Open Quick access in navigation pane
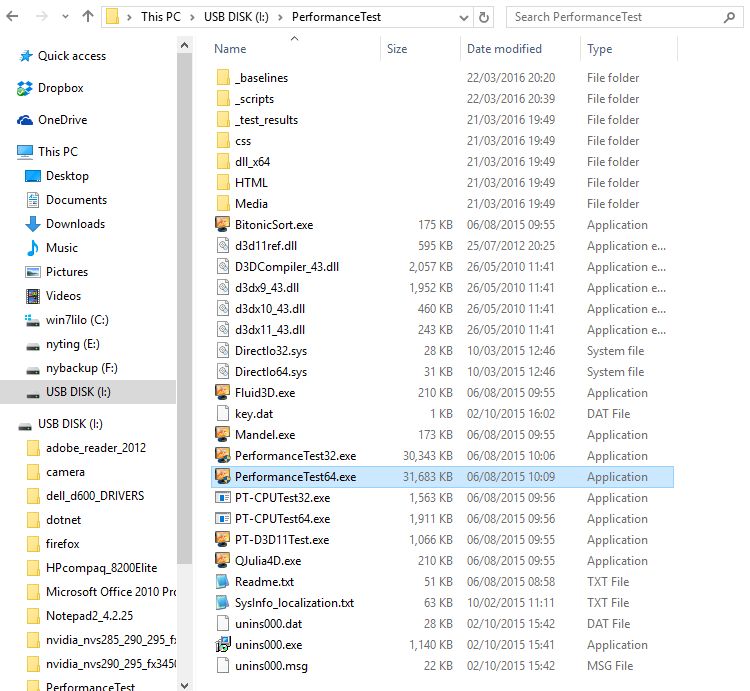The width and height of the screenshot is (750, 691). tap(72, 56)
